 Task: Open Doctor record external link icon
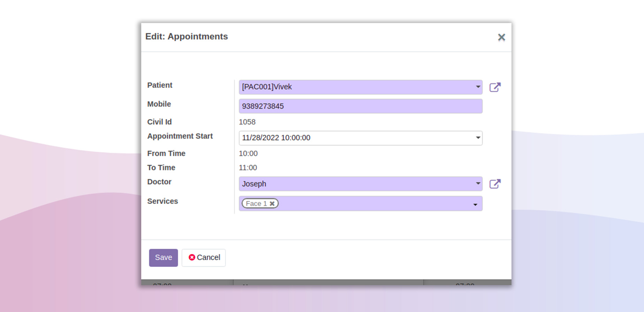[x=495, y=184]
